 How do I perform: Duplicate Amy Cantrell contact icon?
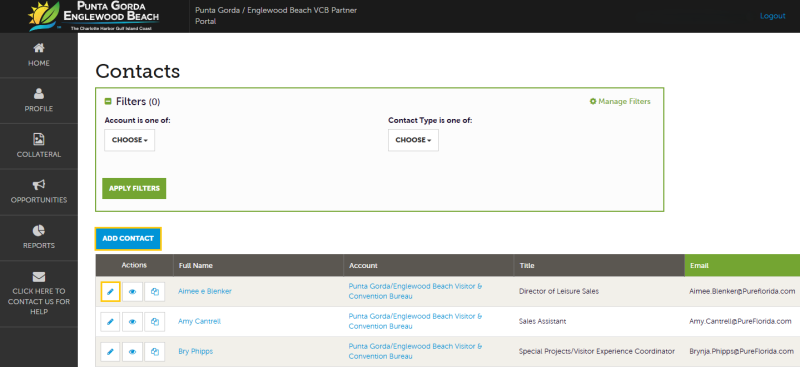tap(155, 322)
